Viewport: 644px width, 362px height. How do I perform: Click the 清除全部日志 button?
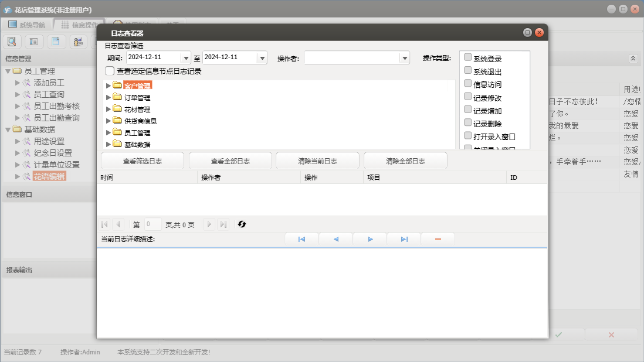pos(405,161)
